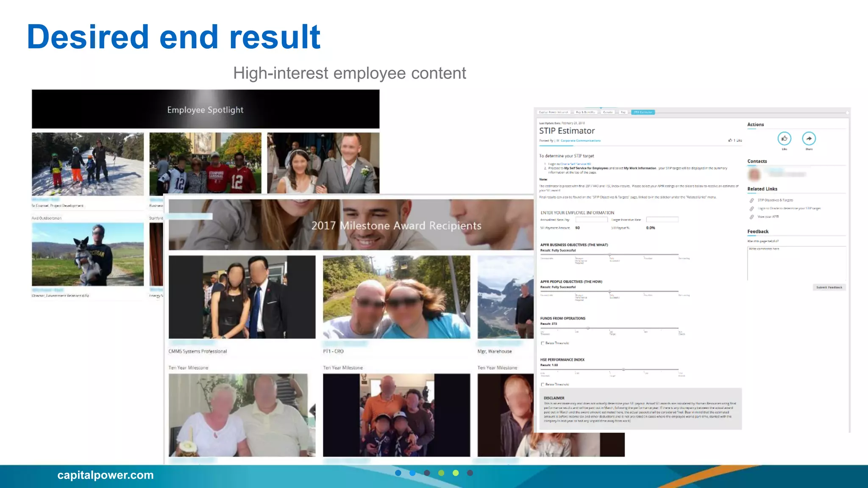Click the 'Director, Government Relations' caption
868x488 pixels.
(60, 296)
